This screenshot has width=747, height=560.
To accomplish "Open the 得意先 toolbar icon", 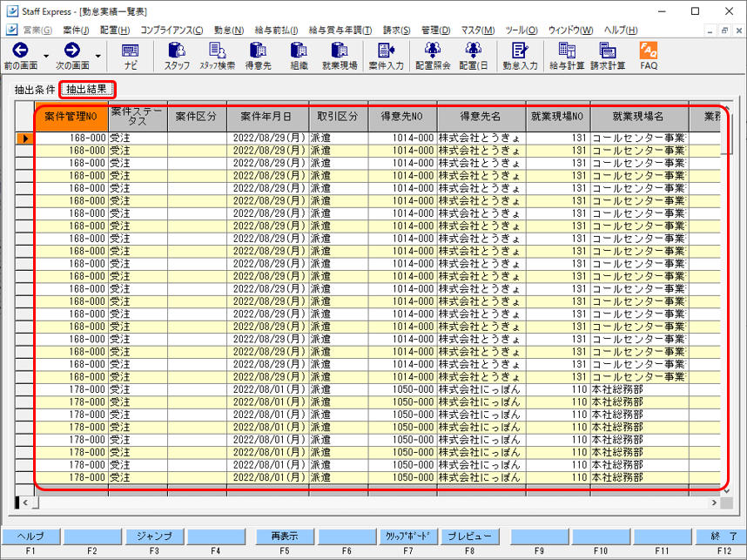I will click(x=259, y=57).
